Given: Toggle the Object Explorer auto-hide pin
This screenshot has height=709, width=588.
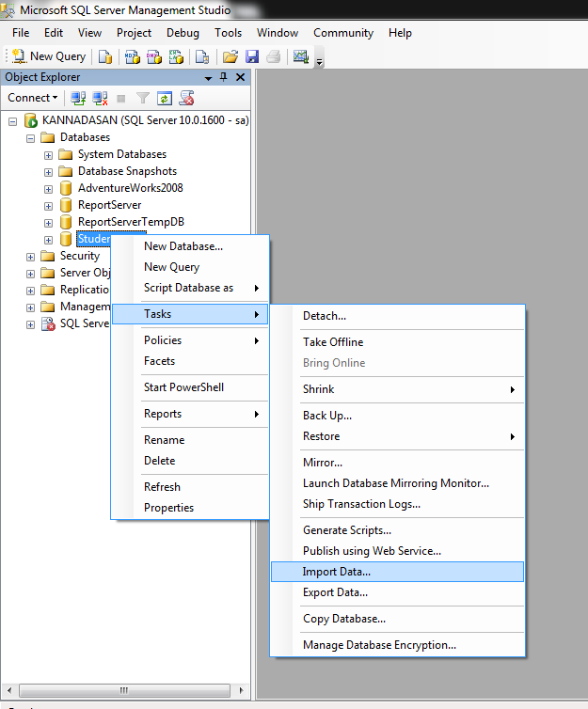Looking at the screenshot, I should tap(224, 77).
